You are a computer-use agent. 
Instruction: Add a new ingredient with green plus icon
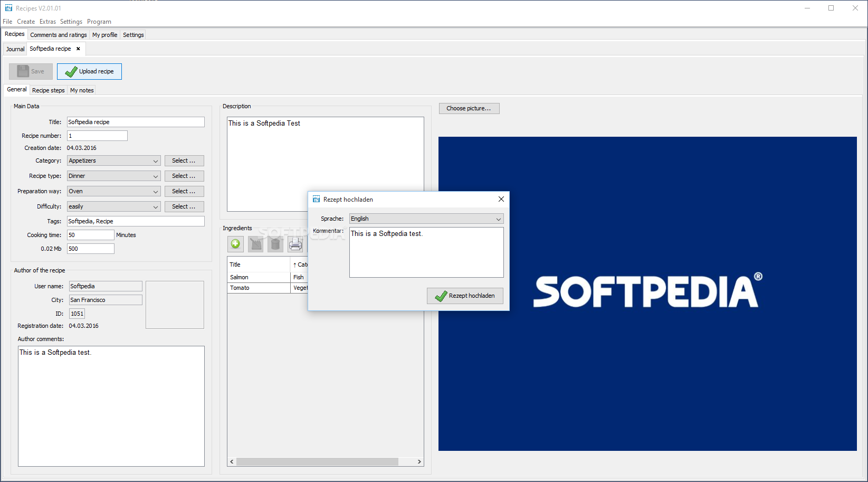(x=235, y=244)
